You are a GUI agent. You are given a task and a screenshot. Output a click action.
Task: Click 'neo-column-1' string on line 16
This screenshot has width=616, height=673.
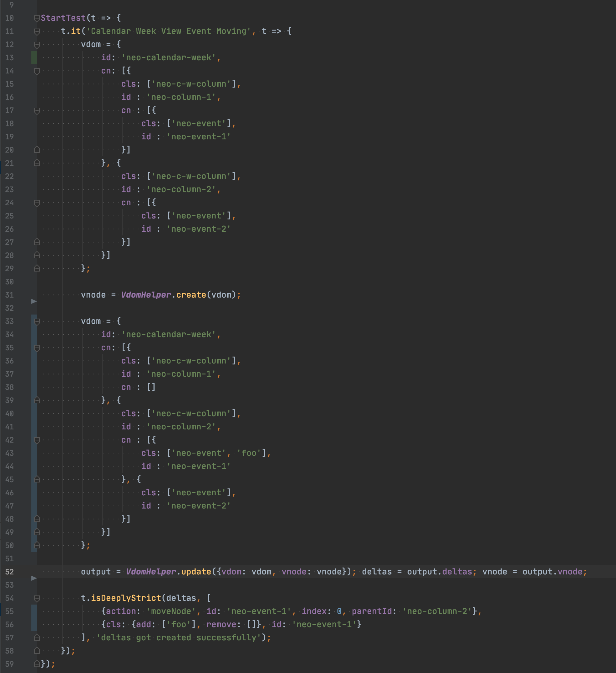(x=181, y=97)
